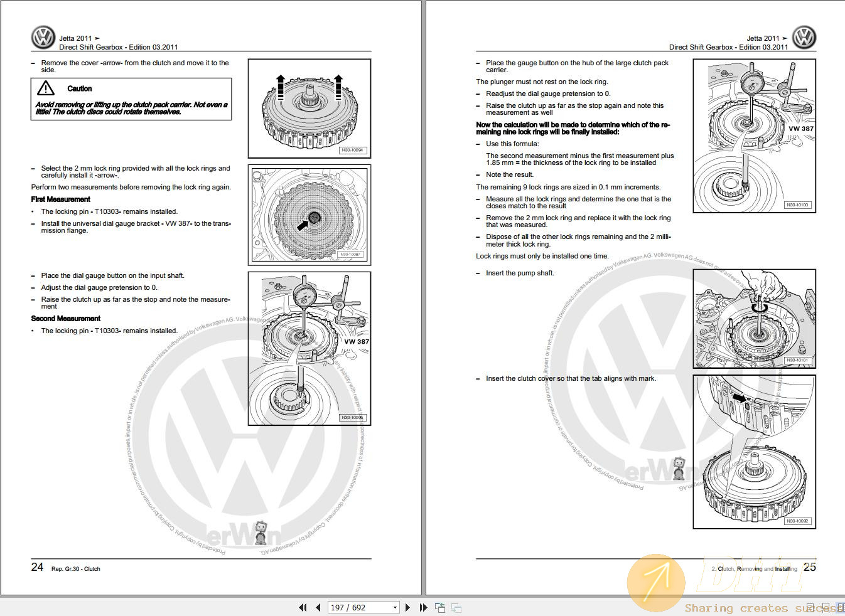Click '2. Clutch, Removing and Installing' footer text
The width and height of the screenshot is (845, 616).
(755, 569)
